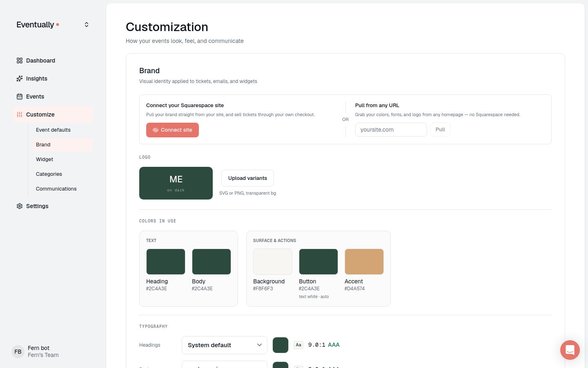
Task: Click the Headings typography color swatch
Action: 281,345
